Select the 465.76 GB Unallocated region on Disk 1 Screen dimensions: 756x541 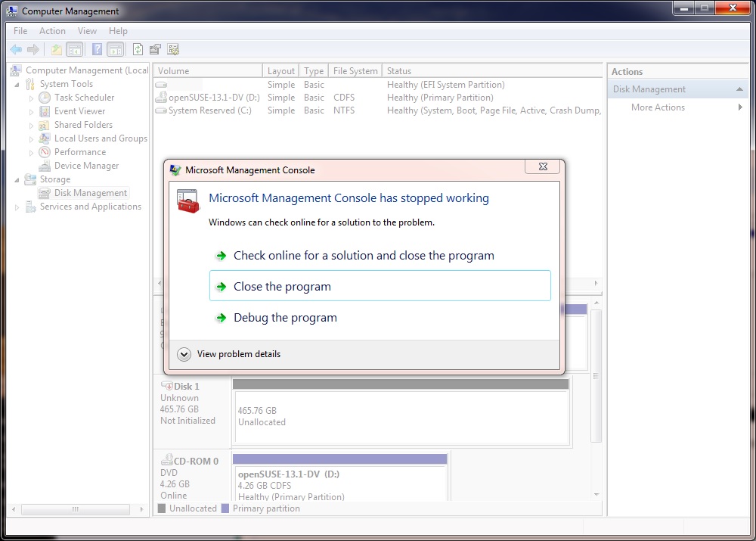pos(401,412)
